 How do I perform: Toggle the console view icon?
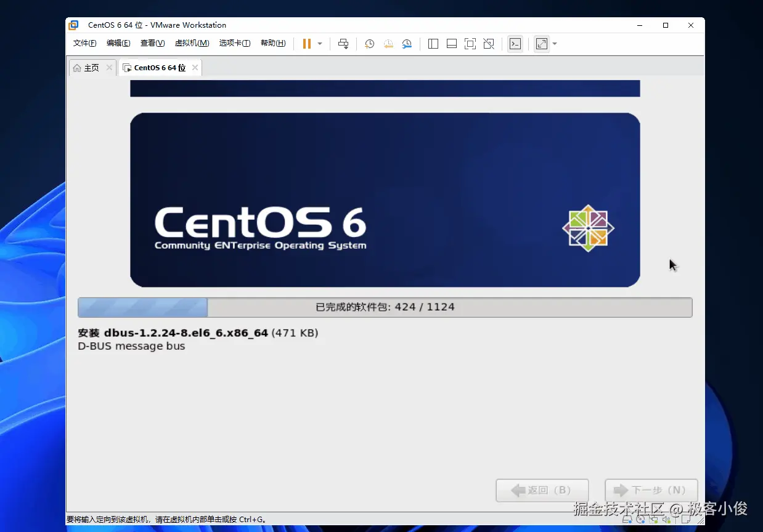(x=515, y=44)
